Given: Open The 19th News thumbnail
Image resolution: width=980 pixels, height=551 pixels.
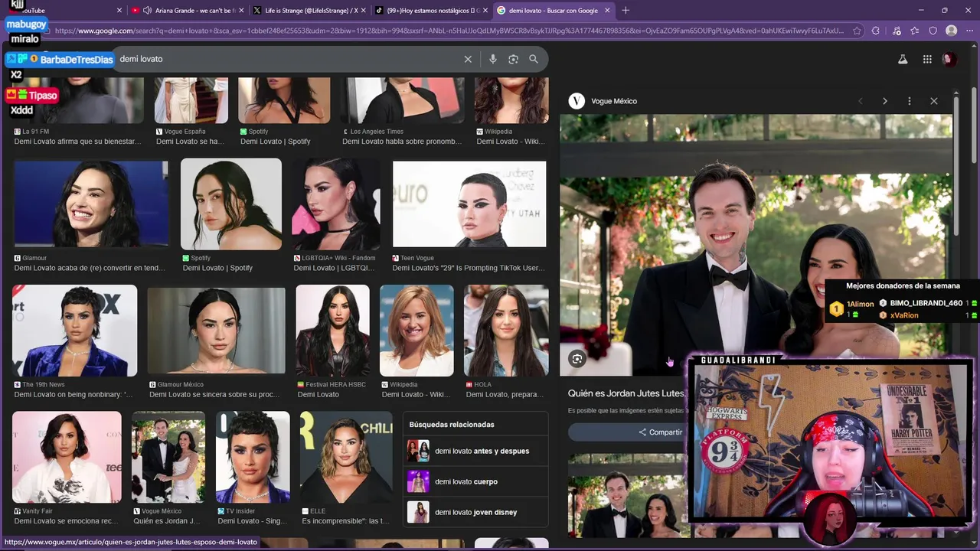Looking at the screenshot, I should (x=75, y=331).
